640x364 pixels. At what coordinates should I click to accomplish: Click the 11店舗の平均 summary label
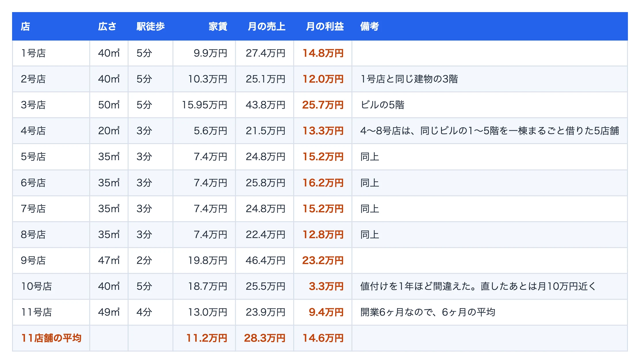tap(51, 338)
